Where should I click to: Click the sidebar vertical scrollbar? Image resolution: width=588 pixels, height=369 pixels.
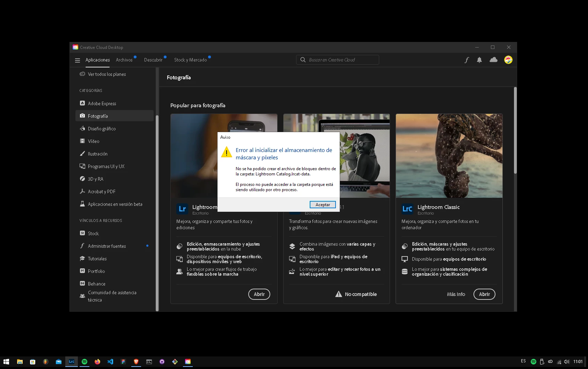pyautogui.click(x=157, y=213)
